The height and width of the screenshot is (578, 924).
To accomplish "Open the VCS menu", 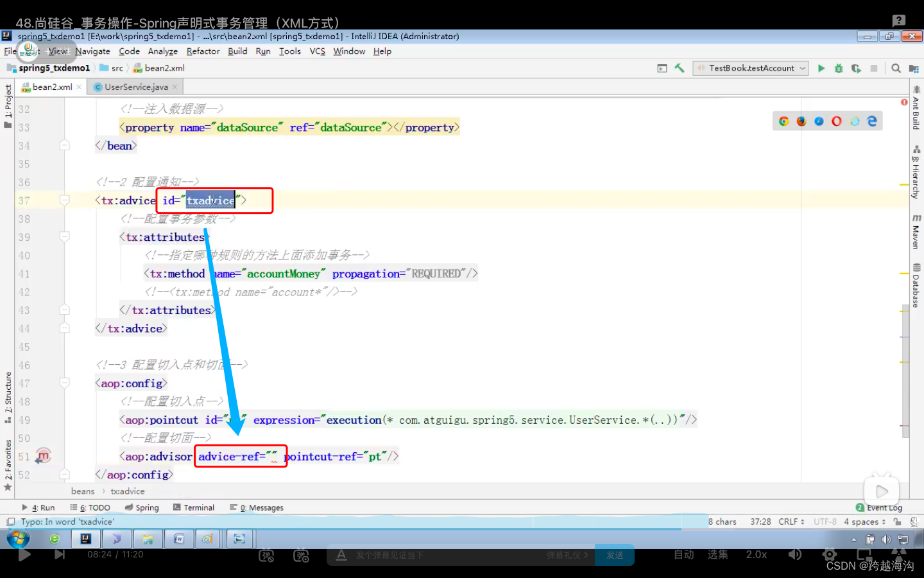I will tap(318, 51).
